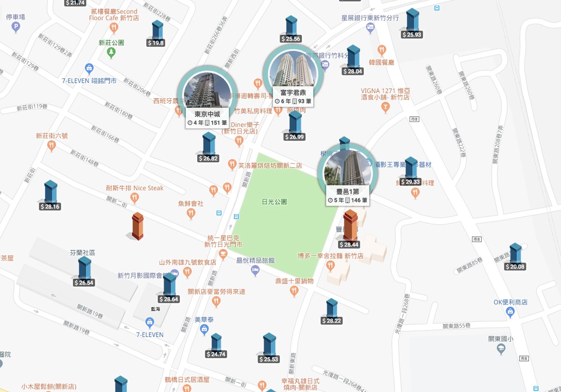Open the $28.04 building marker
Viewport: 561px width, 392px height.
coord(352,60)
